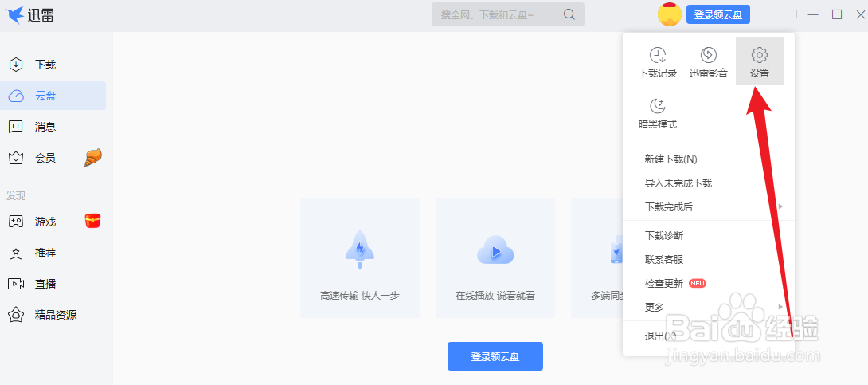Open the 精品资源 sidebar label
Image resolution: width=868 pixels, height=385 pixels.
tap(56, 315)
